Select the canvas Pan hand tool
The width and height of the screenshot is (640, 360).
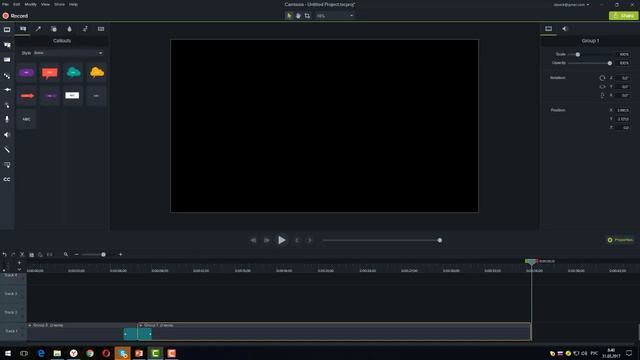point(298,16)
